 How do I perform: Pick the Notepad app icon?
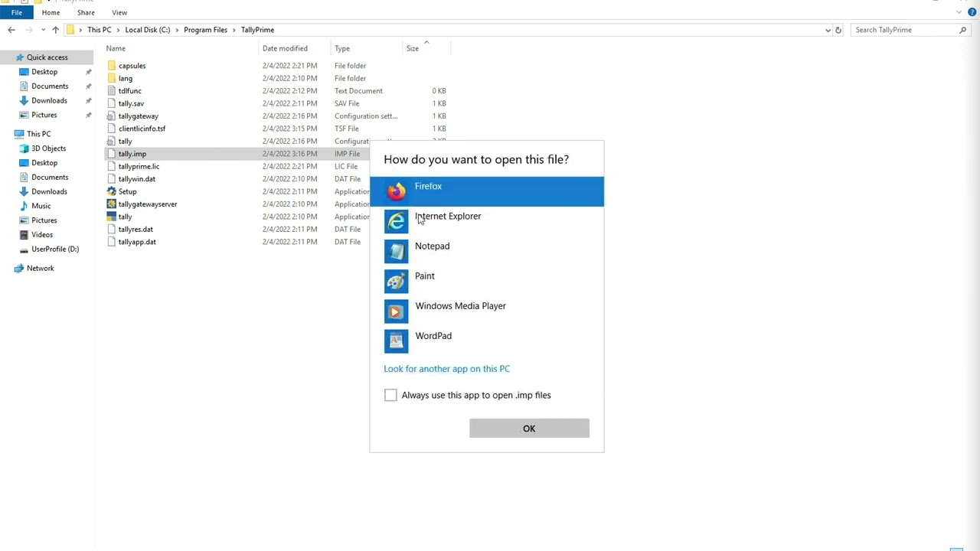[x=396, y=251]
